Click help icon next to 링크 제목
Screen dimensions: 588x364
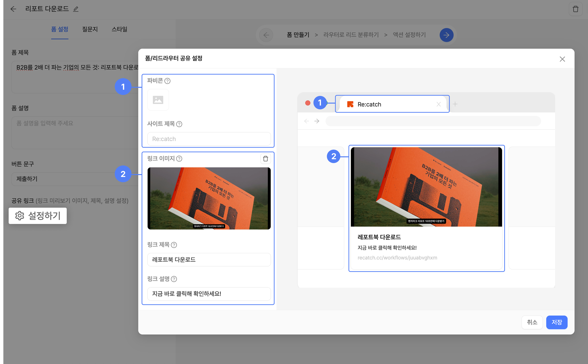[x=174, y=245]
